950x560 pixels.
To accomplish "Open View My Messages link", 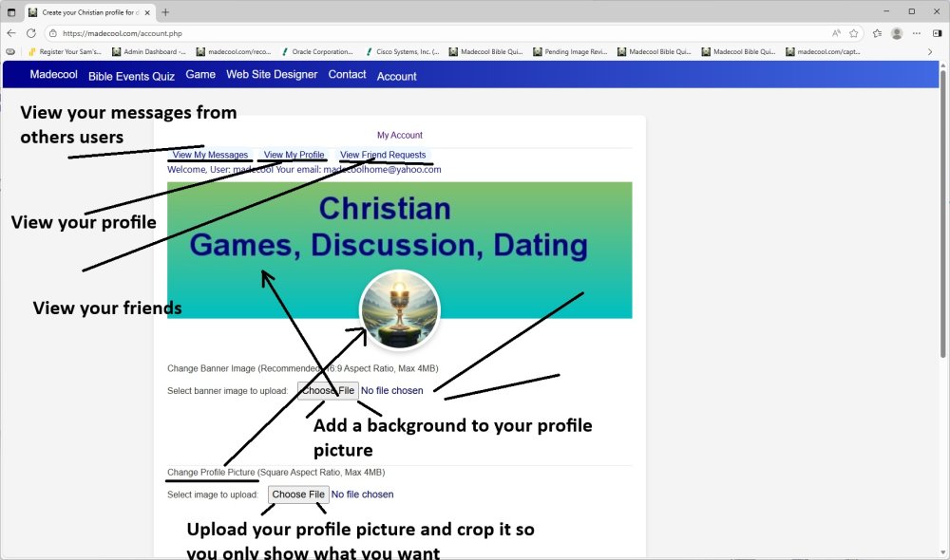I will click(210, 155).
